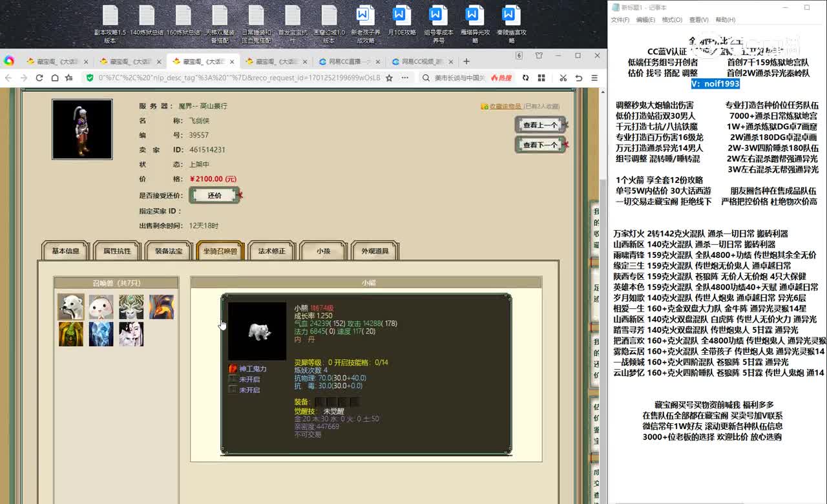The image size is (827, 504).
Task: Bookmark page with address bar star
Action: (x=389, y=78)
